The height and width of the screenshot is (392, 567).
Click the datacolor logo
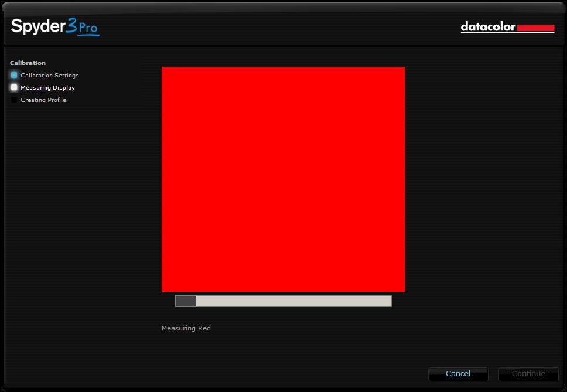(x=507, y=27)
